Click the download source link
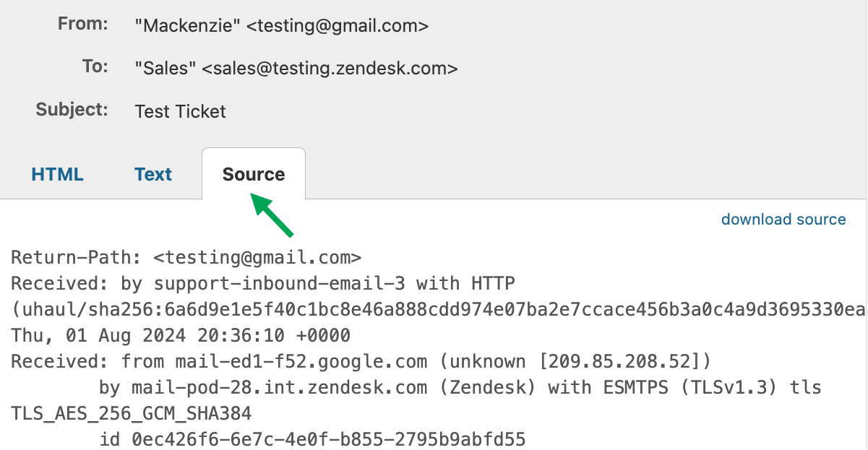 [x=783, y=220]
